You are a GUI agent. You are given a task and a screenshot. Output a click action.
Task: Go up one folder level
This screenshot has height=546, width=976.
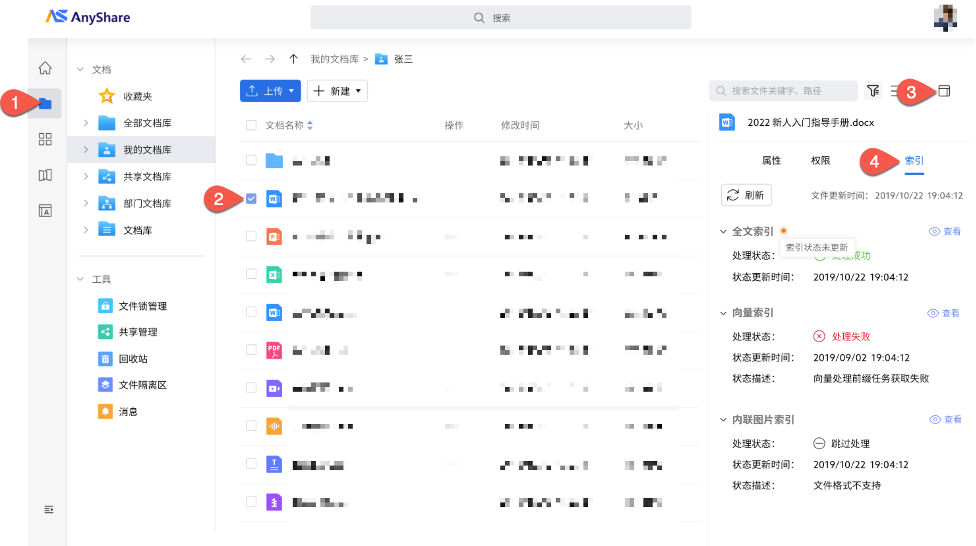pyautogui.click(x=293, y=59)
